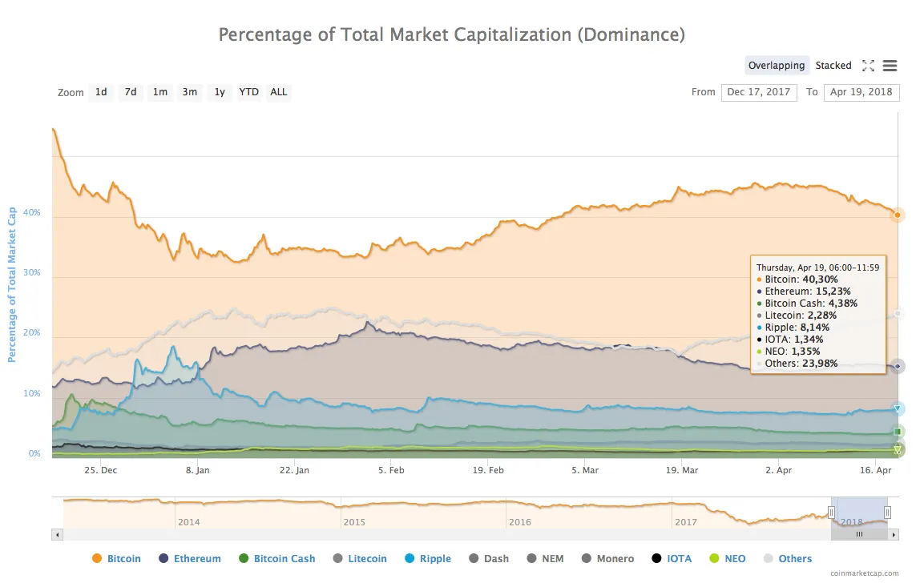
Task: Click the '5. Mar' axis label
Action: [584, 470]
